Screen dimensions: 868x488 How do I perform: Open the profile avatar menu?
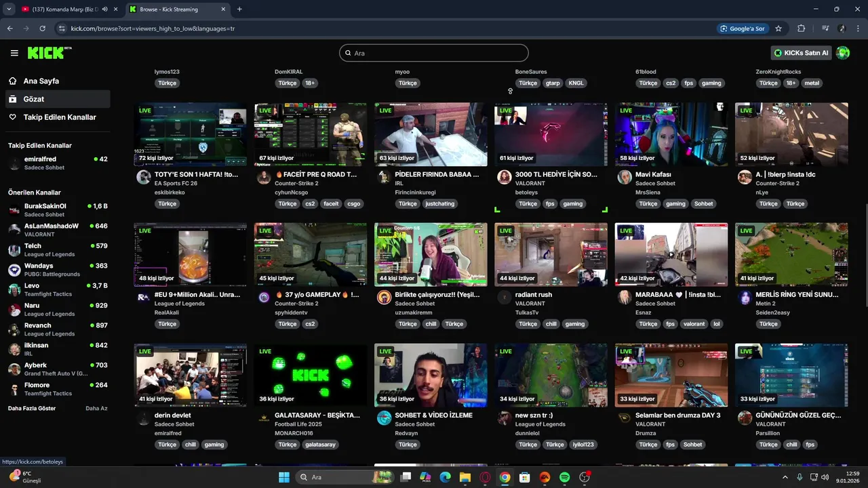(x=843, y=53)
